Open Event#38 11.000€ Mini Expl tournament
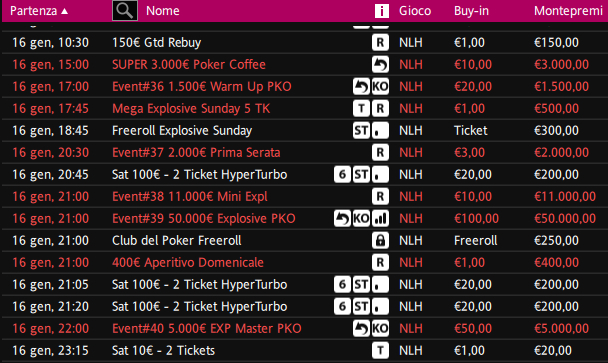This screenshot has height=363, width=608. coord(190,197)
